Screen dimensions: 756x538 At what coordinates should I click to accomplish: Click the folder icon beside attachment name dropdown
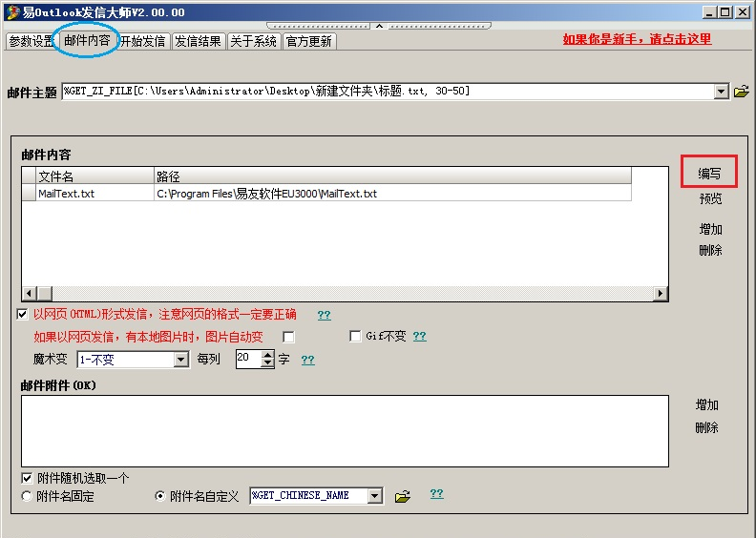pyautogui.click(x=403, y=496)
